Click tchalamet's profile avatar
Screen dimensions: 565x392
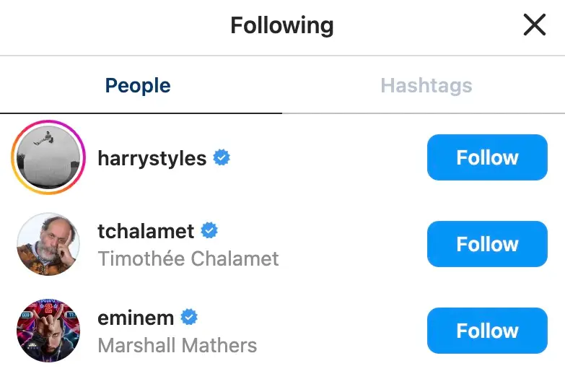(48, 244)
